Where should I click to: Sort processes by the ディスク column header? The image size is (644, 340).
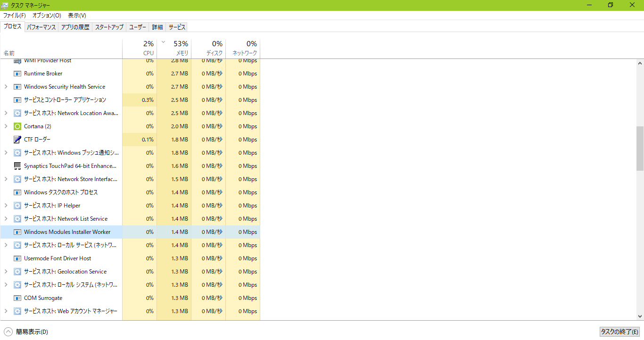pyautogui.click(x=208, y=49)
